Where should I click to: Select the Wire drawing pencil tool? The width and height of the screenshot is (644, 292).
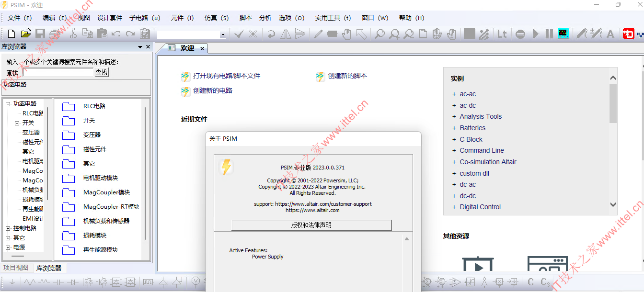(x=318, y=34)
